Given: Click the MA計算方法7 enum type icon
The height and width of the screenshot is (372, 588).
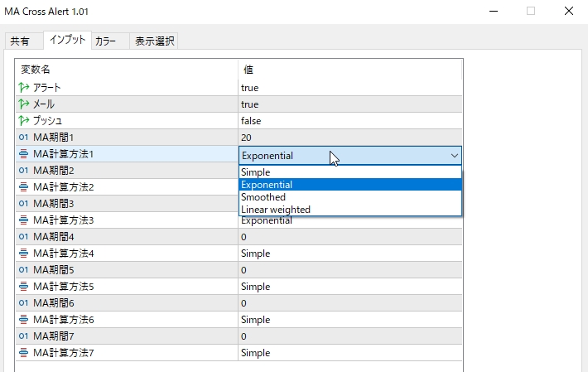Looking at the screenshot, I should pos(23,353).
